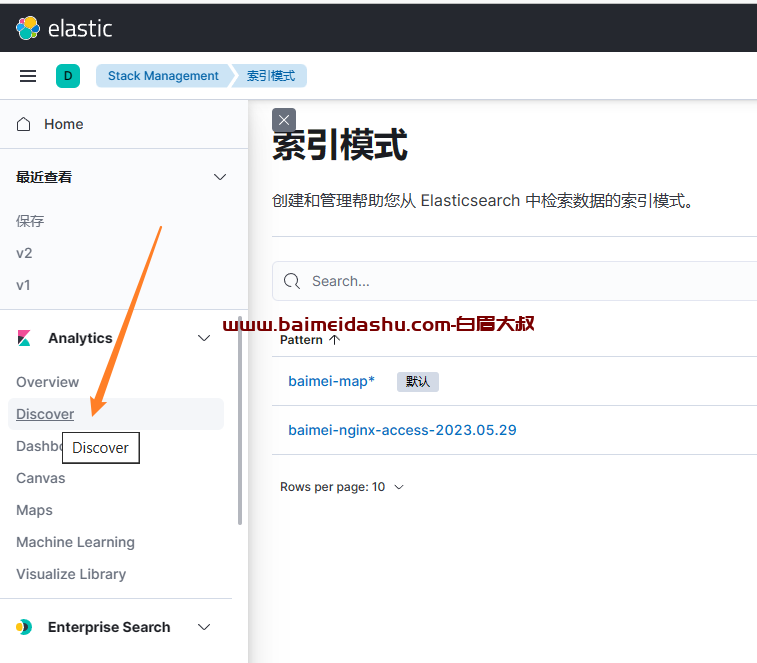Open Dashboard in the sidebar

39,446
